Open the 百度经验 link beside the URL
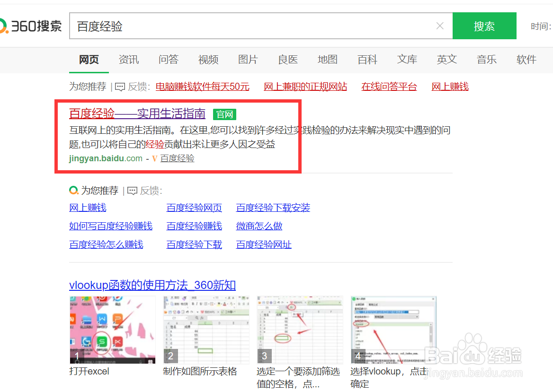 178,158
